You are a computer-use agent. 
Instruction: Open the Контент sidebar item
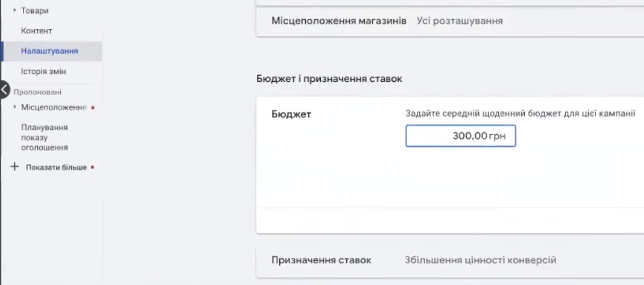coord(37,31)
